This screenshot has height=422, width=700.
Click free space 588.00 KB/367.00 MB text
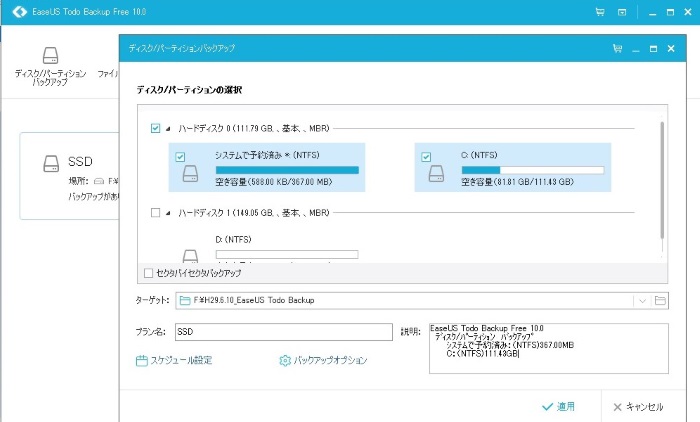(x=274, y=182)
